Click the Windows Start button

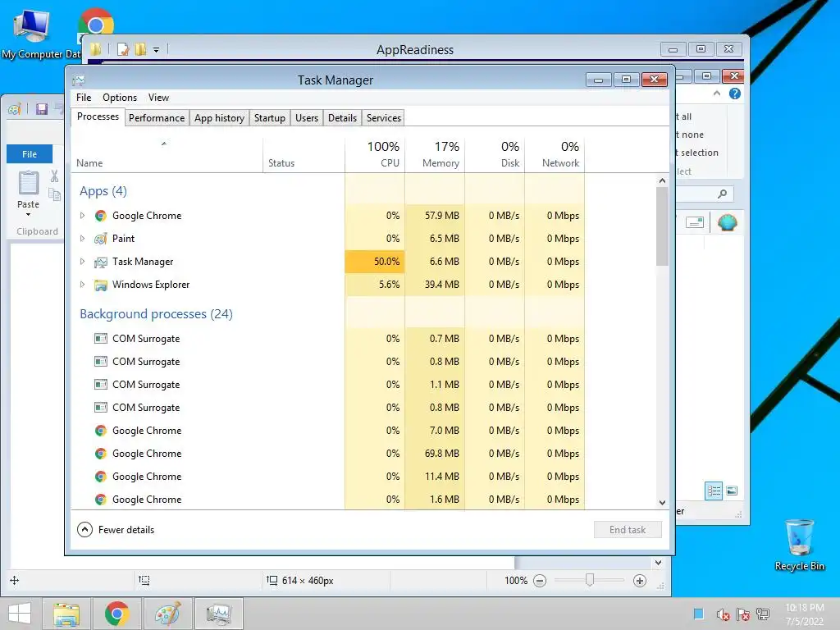20,614
